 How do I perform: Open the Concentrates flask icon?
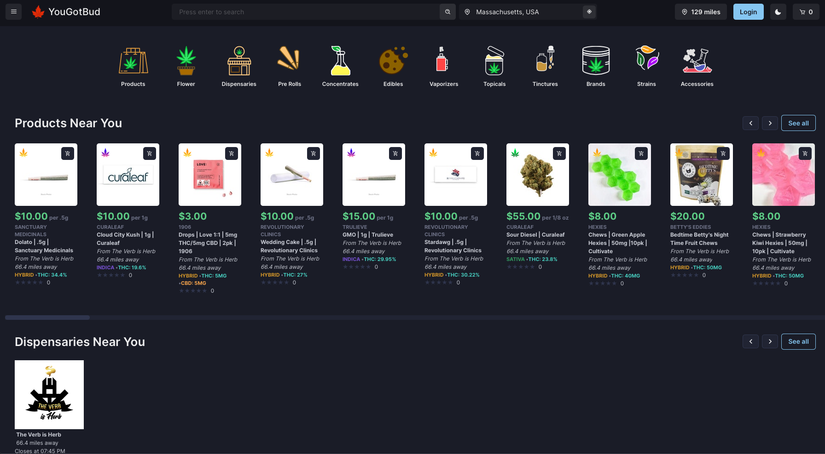coord(340,62)
